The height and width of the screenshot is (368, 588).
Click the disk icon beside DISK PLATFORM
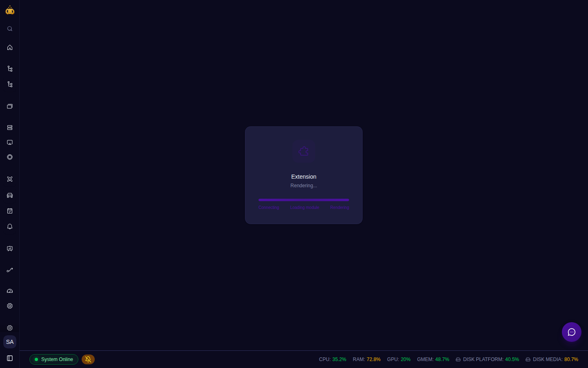(458, 359)
